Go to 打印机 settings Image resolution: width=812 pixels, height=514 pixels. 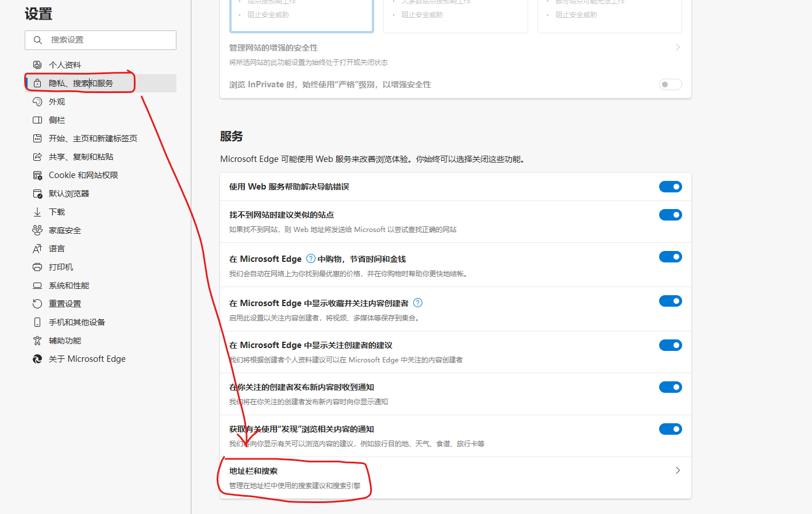click(101, 267)
